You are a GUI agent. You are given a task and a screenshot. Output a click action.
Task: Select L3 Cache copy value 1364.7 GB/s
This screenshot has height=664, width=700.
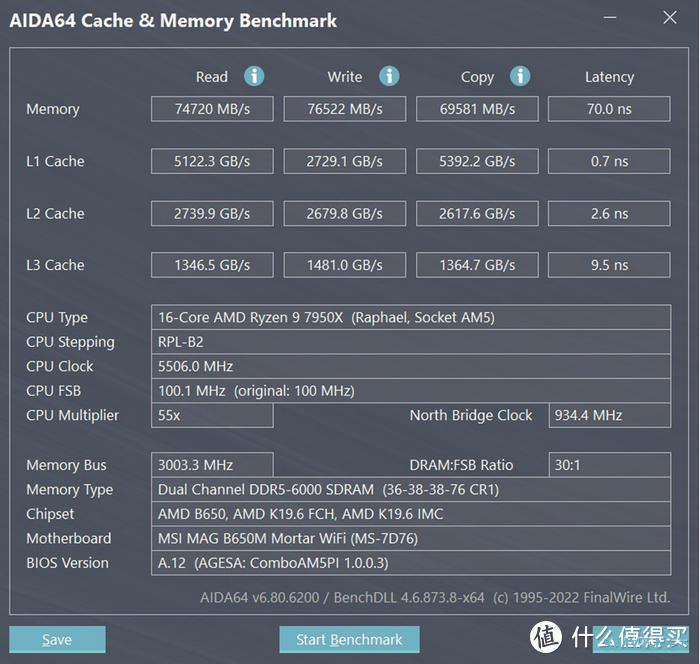pos(477,265)
